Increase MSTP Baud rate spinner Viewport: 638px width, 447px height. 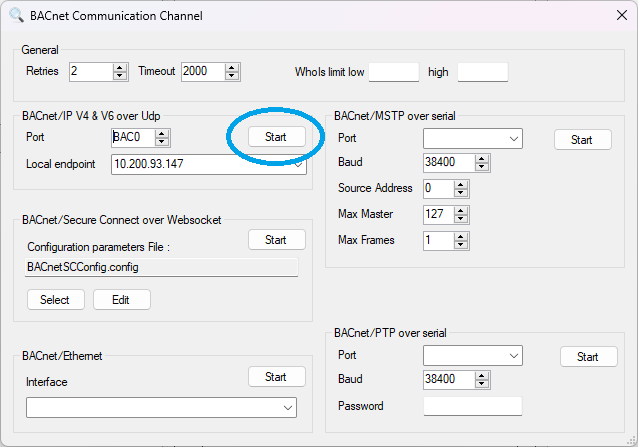[481, 158]
